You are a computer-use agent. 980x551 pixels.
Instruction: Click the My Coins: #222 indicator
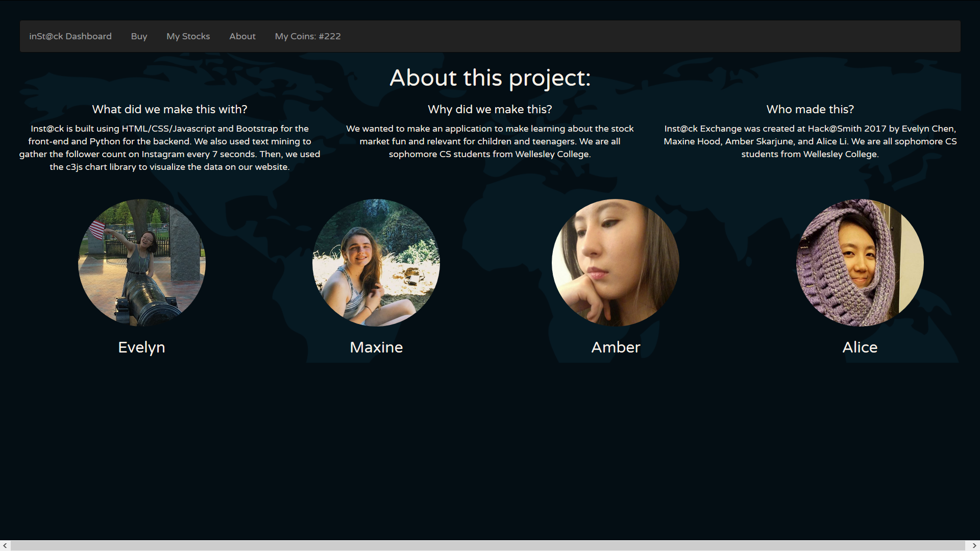click(307, 36)
